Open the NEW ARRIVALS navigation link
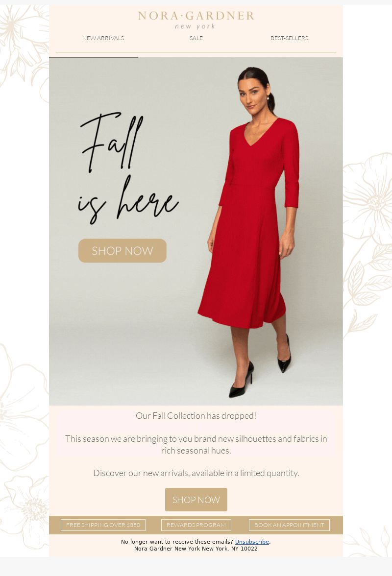Screen dimensions: 392x576 103,38
